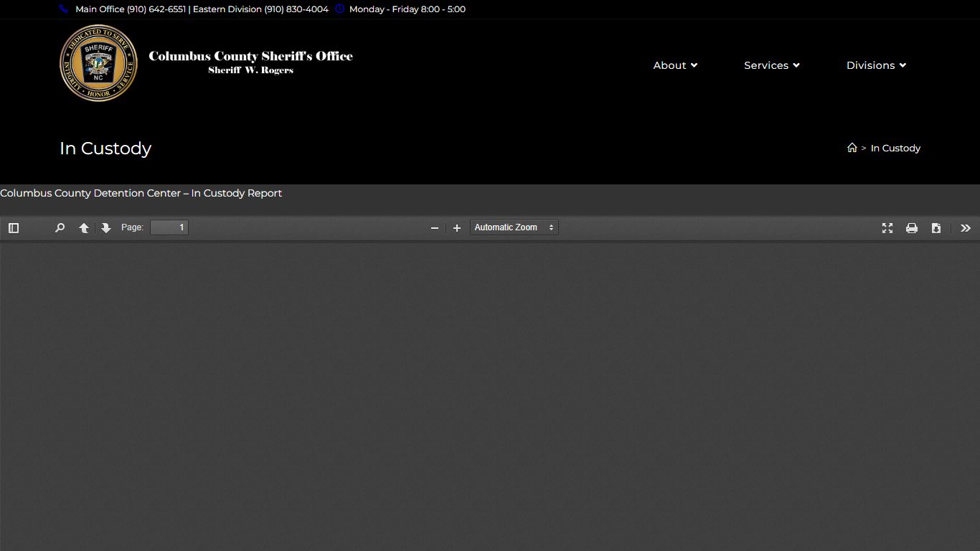Click the In Custody breadcrumb link
Image resolution: width=980 pixels, height=551 pixels.
tap(895, 149)
